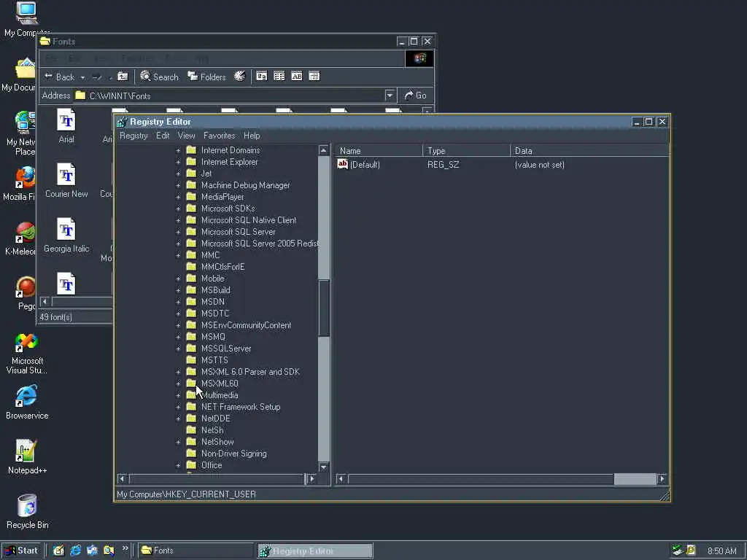Select the NET Framework Setup key
Screen dimensions: 747x560
(x=241, y=407)
